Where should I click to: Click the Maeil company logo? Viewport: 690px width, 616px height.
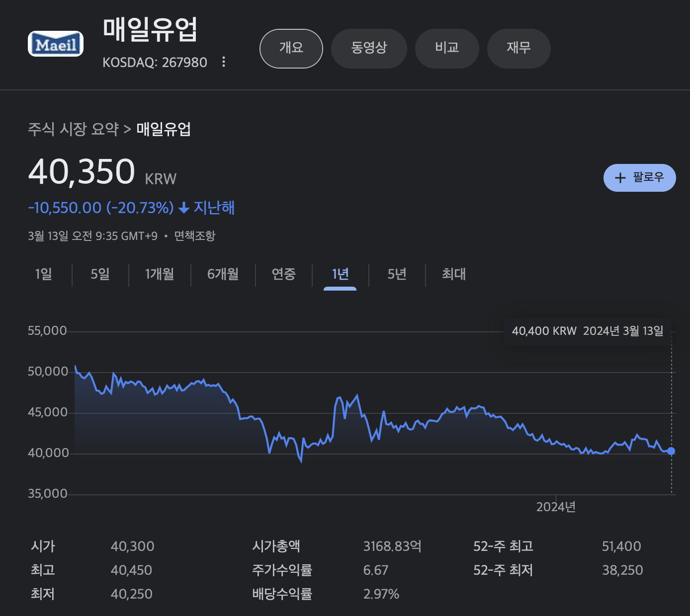tap(56, 44)
